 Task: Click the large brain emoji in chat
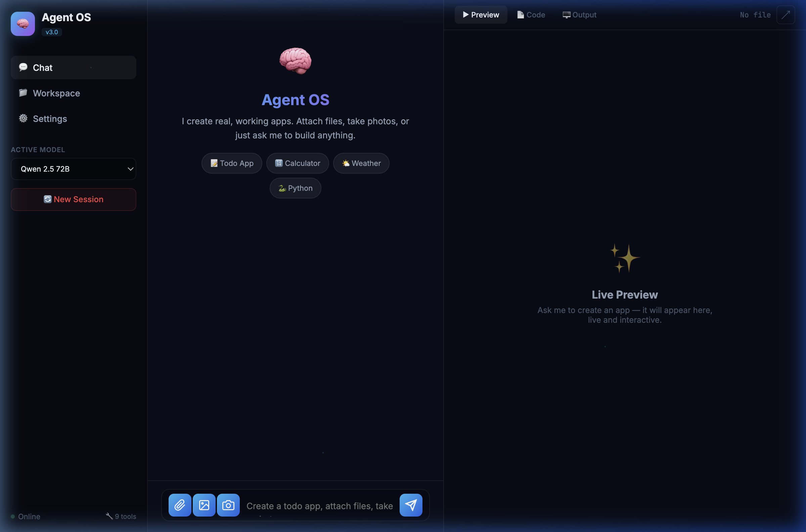295,61
